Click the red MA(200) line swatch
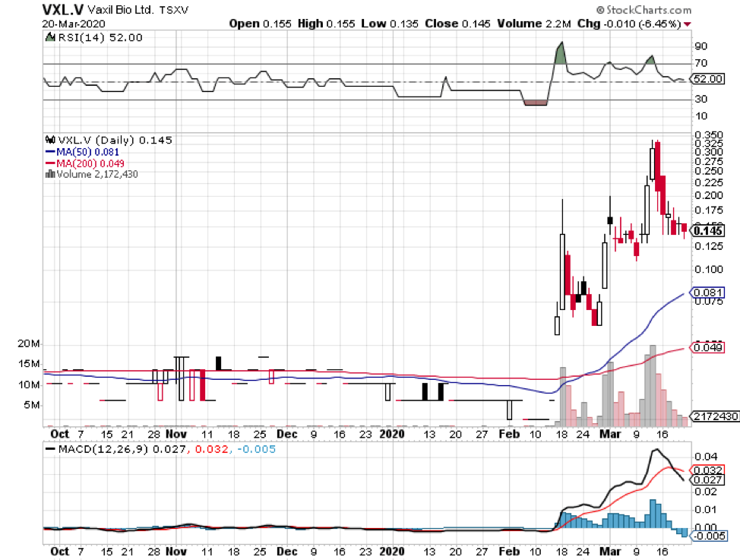 (x=51, y=163)
